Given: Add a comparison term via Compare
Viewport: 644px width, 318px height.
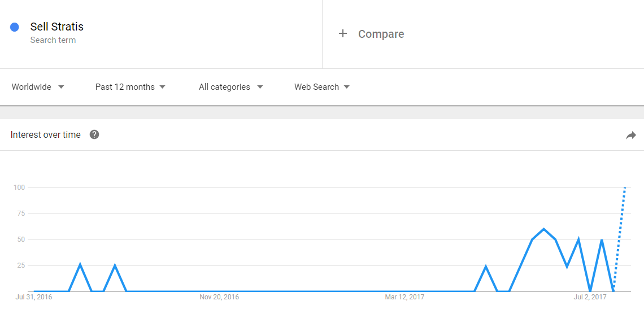Looking at the screenshot, I should tap(381, 34).
